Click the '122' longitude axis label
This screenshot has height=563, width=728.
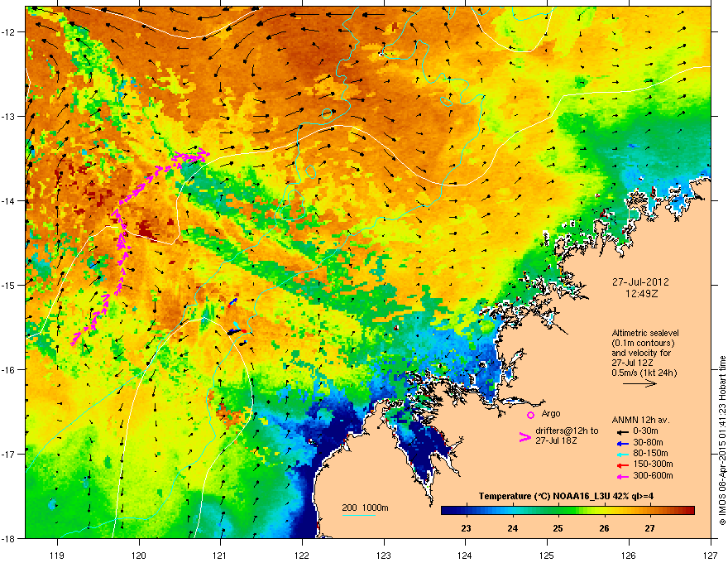pyautogui.click(x=302, y=555)
